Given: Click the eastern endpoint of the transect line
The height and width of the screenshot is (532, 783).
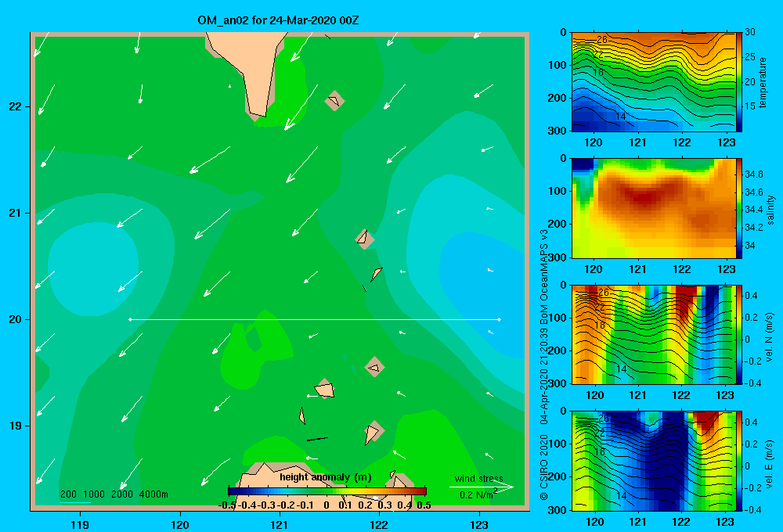Looking at the screenshot, I should tap(500, 319).
